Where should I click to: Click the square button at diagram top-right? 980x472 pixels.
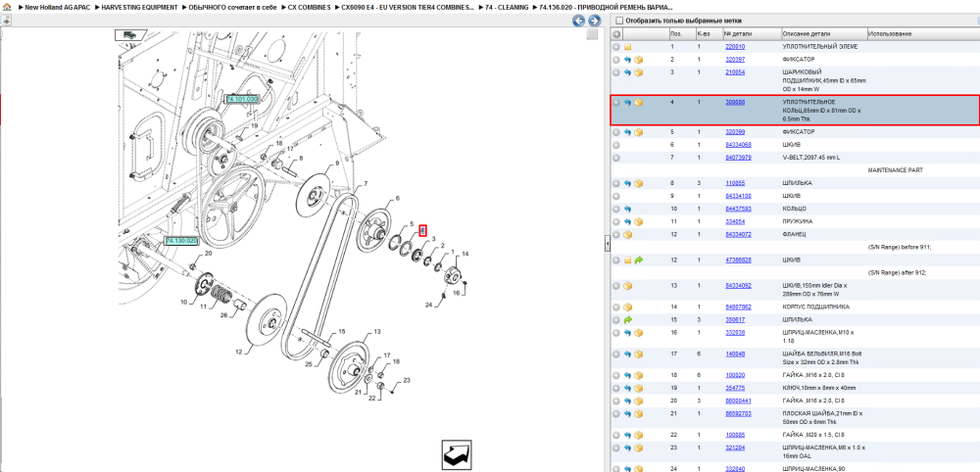coord(592,35)
